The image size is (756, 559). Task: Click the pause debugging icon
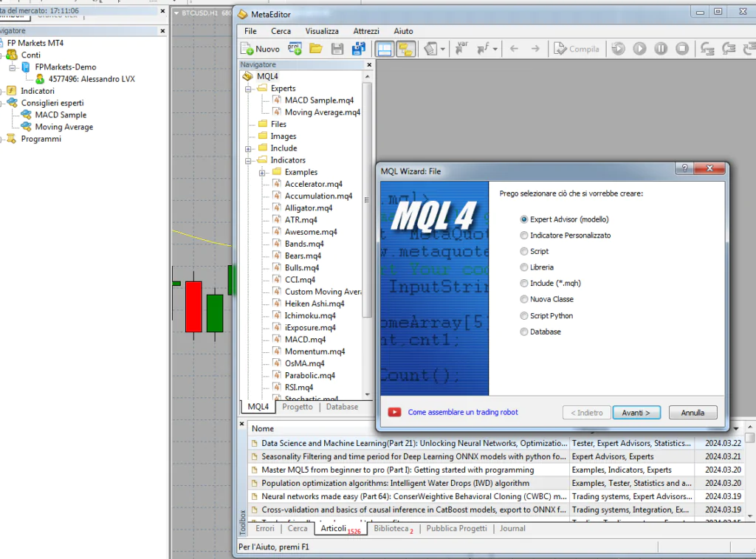pos(661,49)
